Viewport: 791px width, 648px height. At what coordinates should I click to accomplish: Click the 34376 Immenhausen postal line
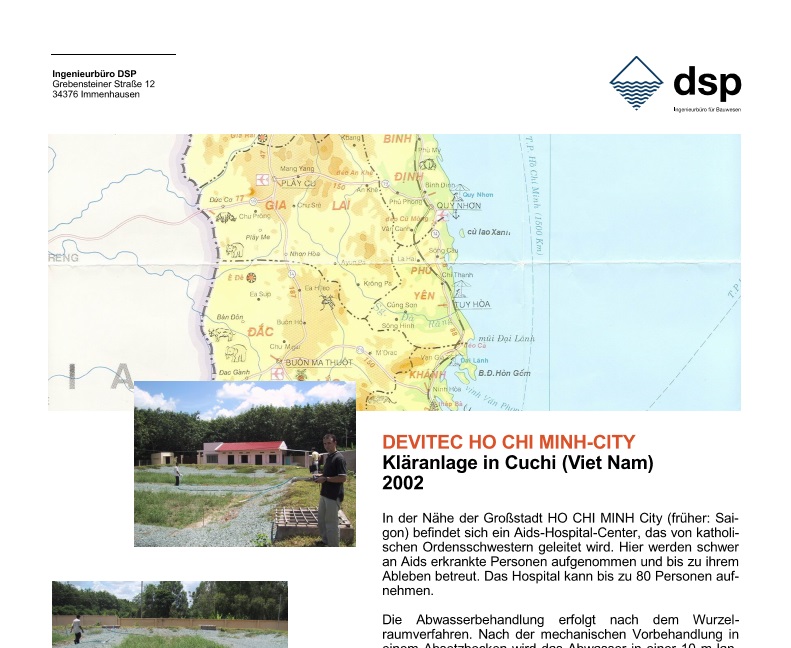[x=96, y=94]
